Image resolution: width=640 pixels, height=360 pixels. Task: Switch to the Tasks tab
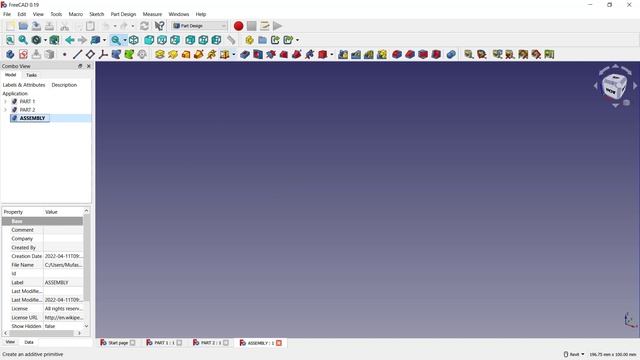tap(31, 75)
